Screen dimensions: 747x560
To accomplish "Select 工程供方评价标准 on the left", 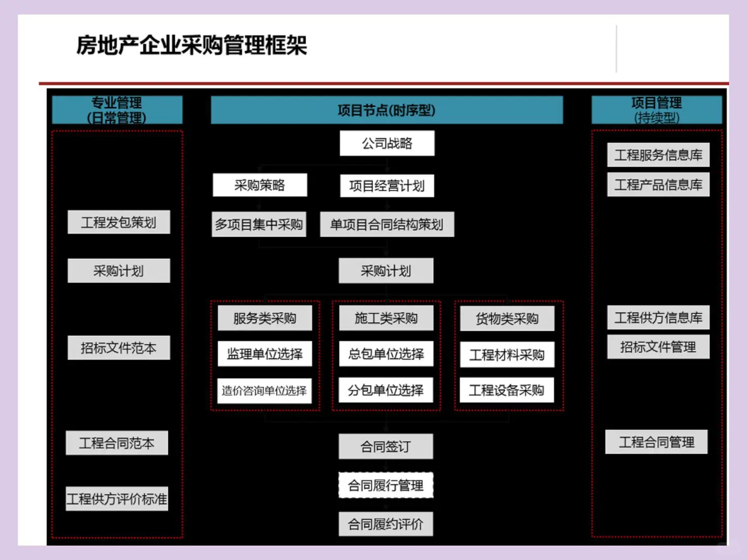I will 117,499.
